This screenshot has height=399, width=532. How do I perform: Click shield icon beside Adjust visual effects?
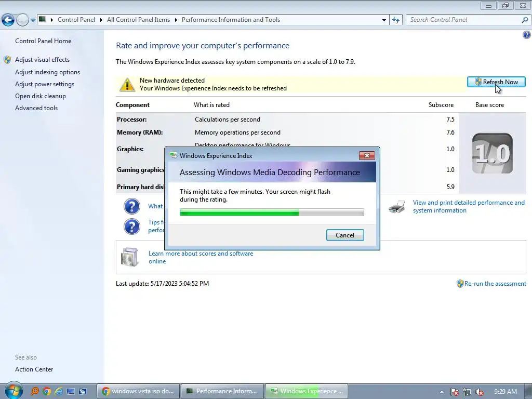pos(7,60)
